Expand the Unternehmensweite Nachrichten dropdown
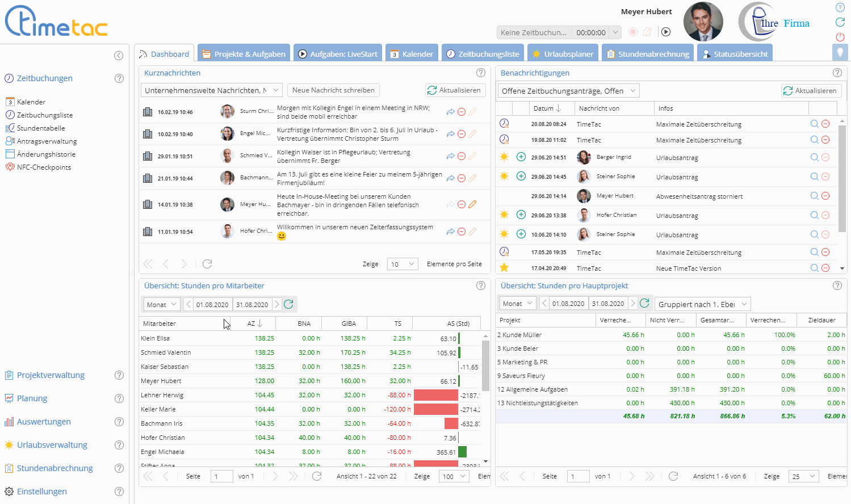Image resolution: width=851 pixels, height=504 pixels. pos(276,90)
